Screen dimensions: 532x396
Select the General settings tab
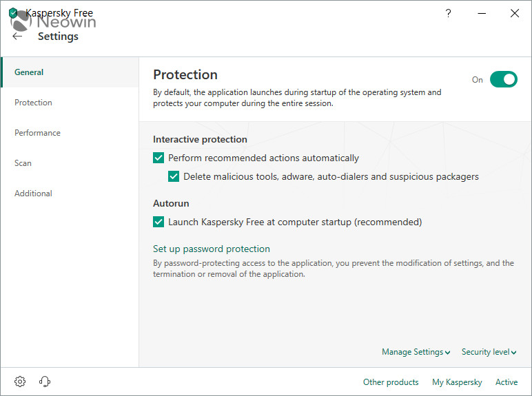tap(29, 72)
